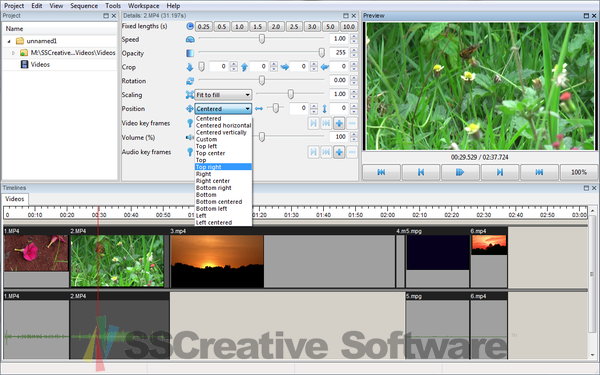Collapse the unnamed1 project node
Image resolution: width=600 pixels, height=375 pixels.
tap(9, 41)
